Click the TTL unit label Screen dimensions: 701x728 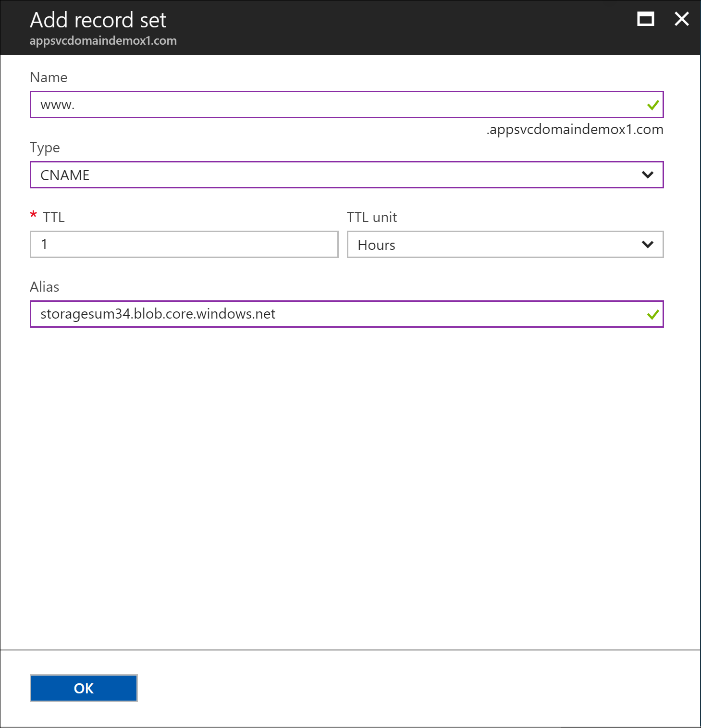[x=372, y=217]
